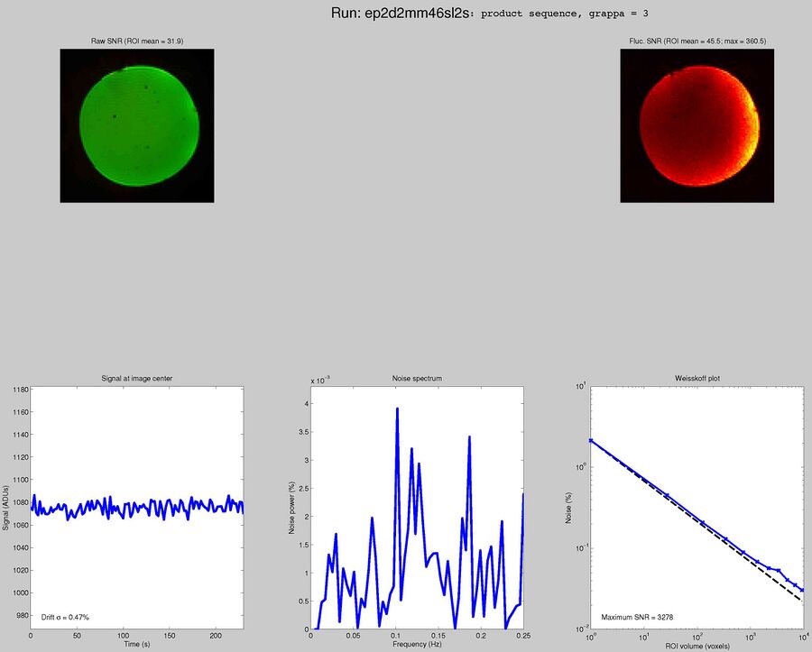
Task: Click the Weisskoff plot title
Action: pyautogui.click(x=697, y=378)
